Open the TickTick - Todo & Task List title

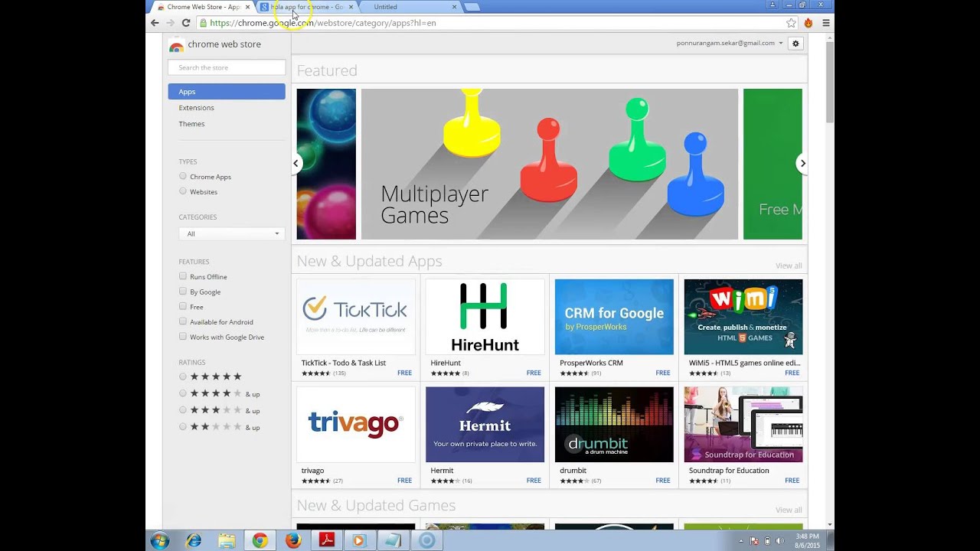tap(344, 363)
